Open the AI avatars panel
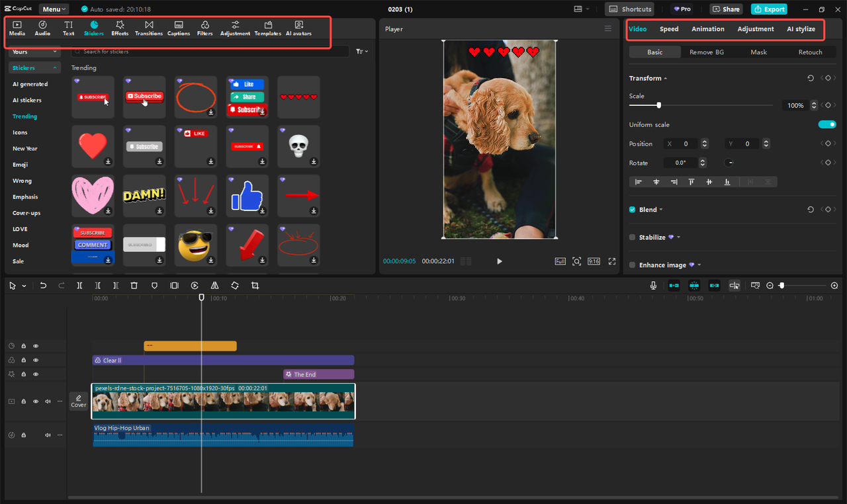847x504 pixels. pyautogui.click(x=298, y=28)
